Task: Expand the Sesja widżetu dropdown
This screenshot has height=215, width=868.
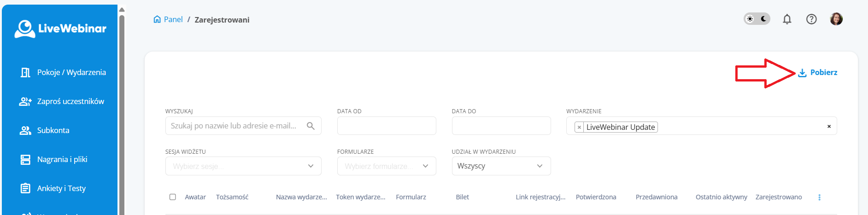Action: point(243,166)
